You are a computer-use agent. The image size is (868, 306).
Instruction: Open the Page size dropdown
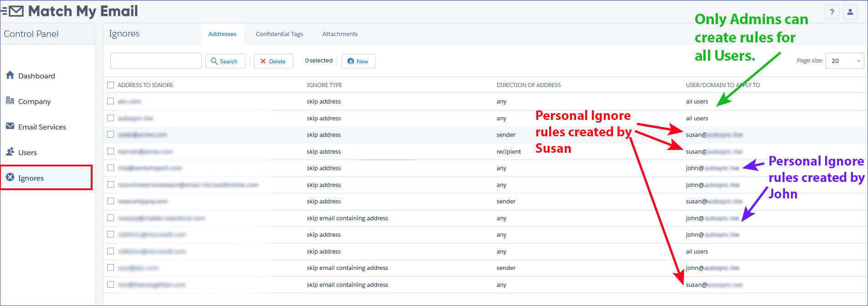845,61
